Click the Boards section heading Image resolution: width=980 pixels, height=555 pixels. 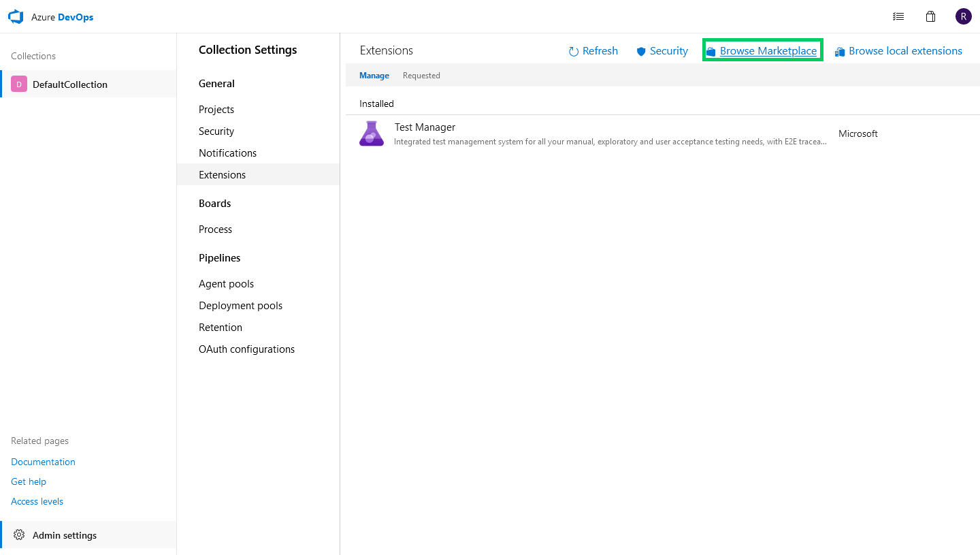(215, 204)
